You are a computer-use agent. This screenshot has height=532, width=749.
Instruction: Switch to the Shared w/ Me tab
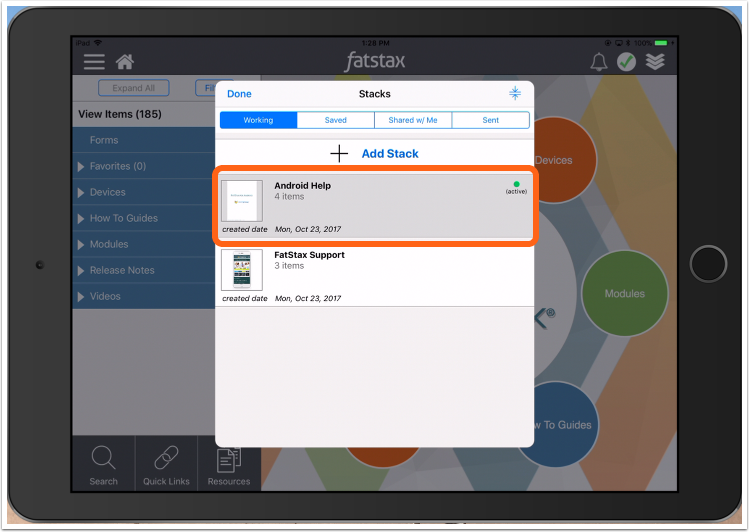413,120
